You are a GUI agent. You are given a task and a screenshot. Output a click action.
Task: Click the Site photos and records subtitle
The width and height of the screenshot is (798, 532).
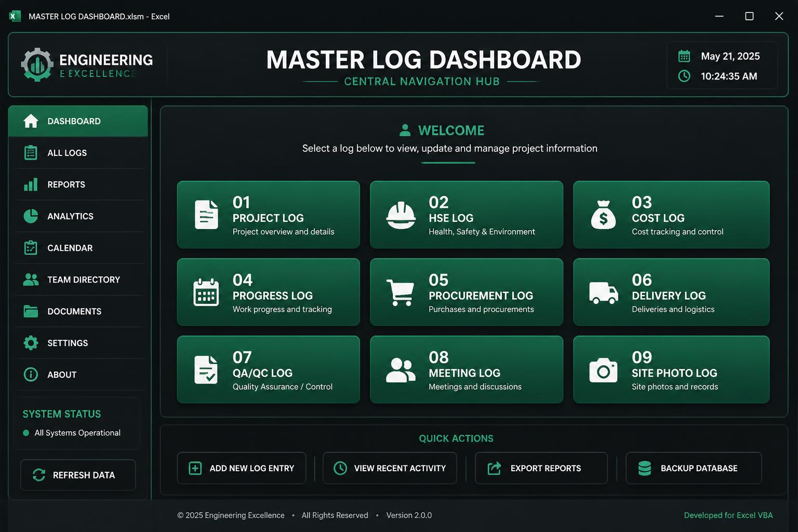coord(675,387)
